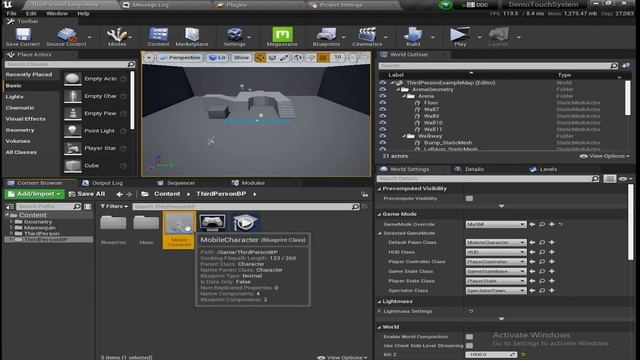Go back in Content Browser history
Screen dimensions: 640x360
click(x=119, y=194)
